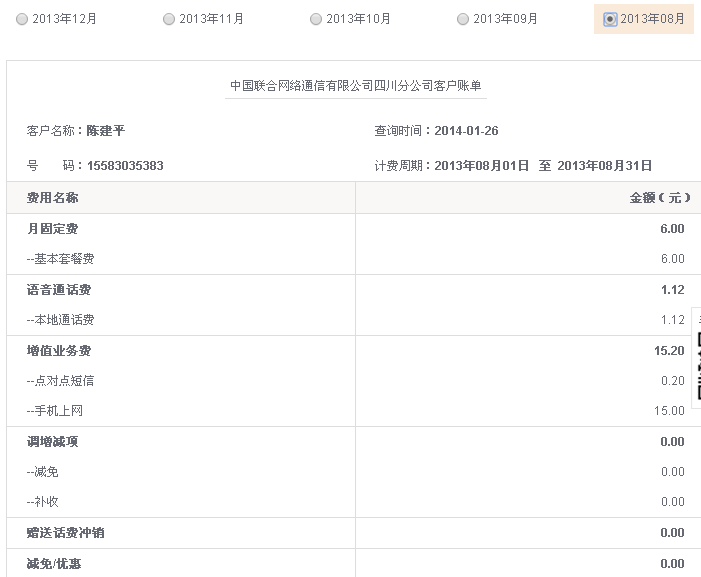Click the 0.20 amount for 点对点短信
Viewport: 701px width, 577px height.
[673, 381]
